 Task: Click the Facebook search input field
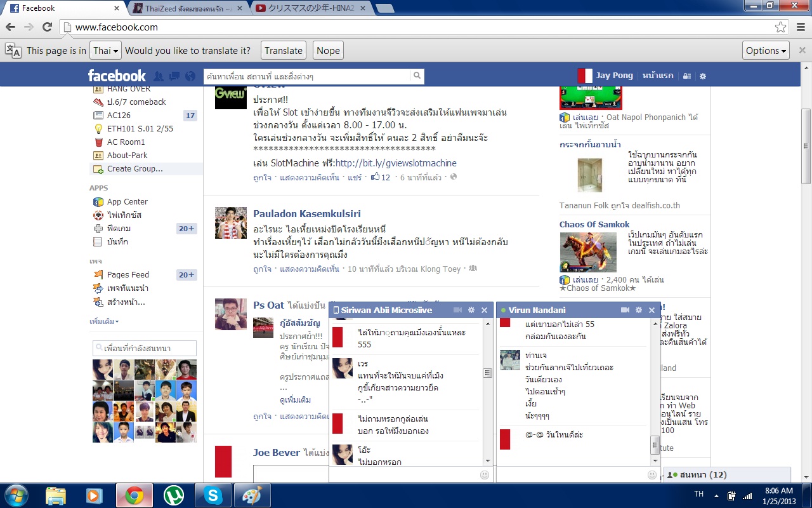307,76
